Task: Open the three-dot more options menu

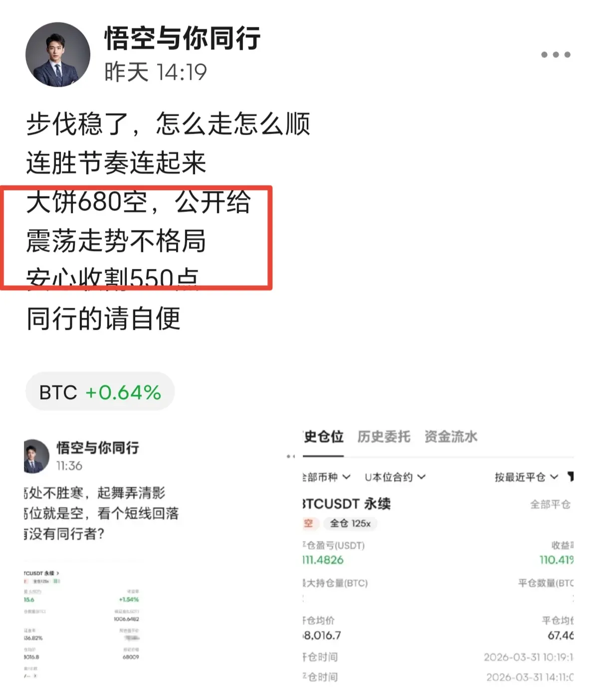Action: (x=556, y=55)
